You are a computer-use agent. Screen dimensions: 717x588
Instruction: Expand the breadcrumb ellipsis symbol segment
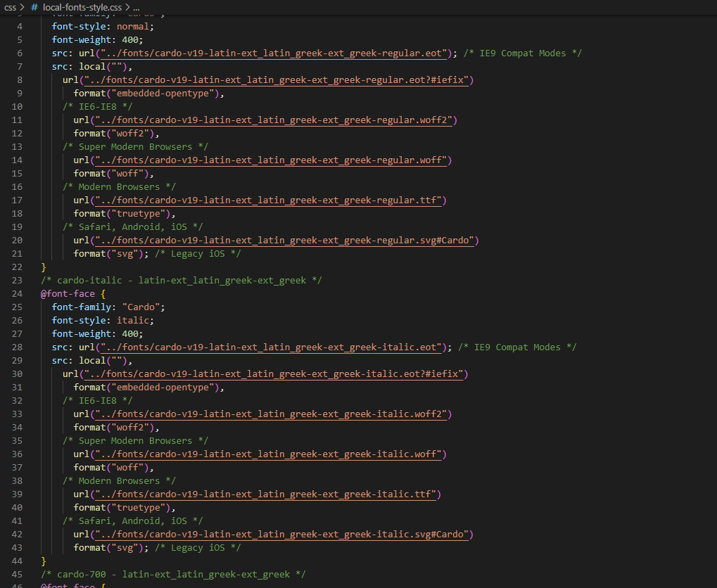[x=137, y=7]
